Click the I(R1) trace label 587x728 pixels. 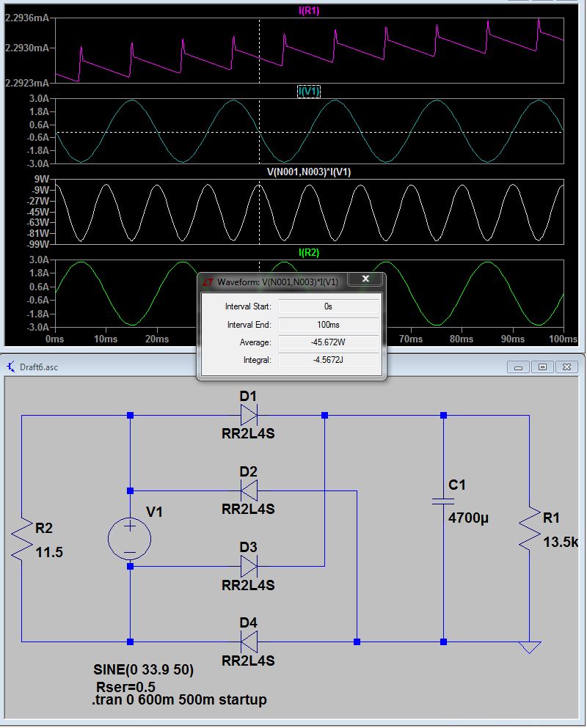point(309,10)
